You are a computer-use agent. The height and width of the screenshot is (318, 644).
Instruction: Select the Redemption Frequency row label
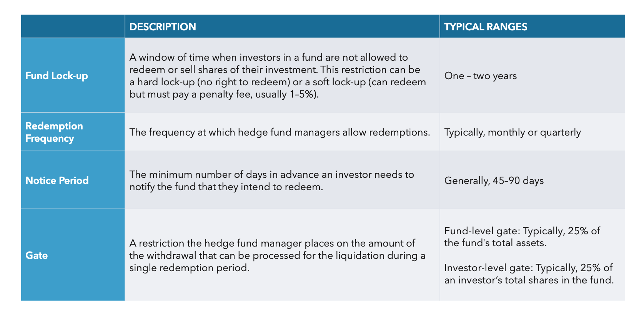(x=54, y=132)
